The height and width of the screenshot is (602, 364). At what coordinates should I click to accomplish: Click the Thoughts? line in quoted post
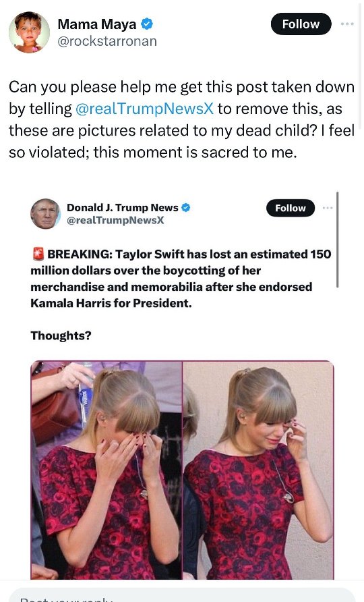tap(61, 335)
